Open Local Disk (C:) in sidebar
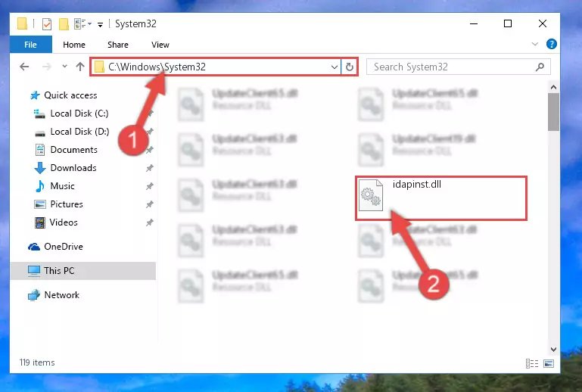The image size is (582, 392). click(x=79, y=114)
